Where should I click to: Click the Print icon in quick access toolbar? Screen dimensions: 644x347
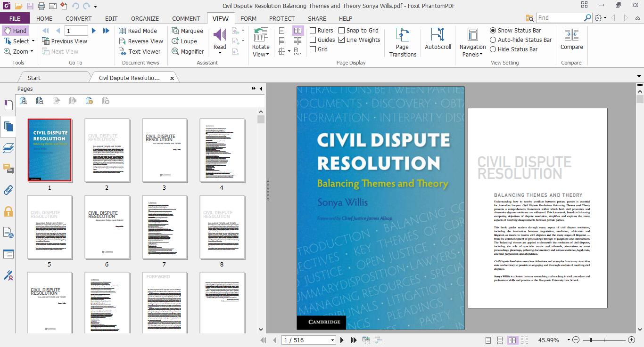41,6
